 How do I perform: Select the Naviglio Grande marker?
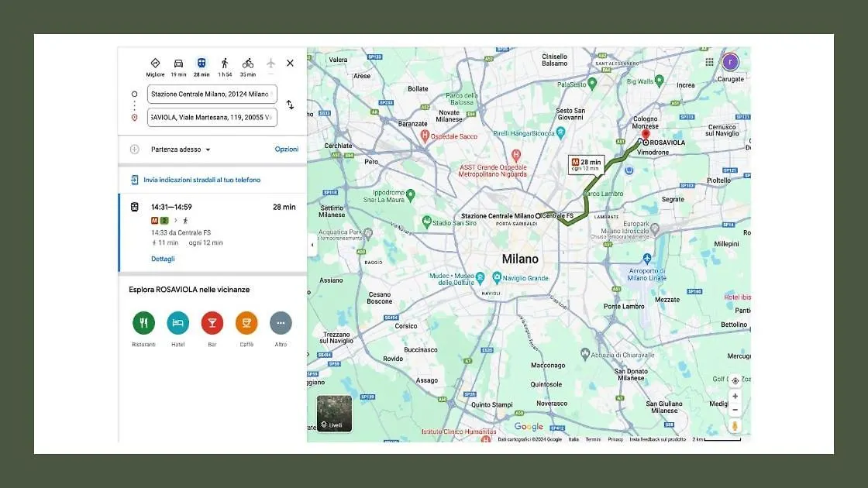click(x=497, y=277)
